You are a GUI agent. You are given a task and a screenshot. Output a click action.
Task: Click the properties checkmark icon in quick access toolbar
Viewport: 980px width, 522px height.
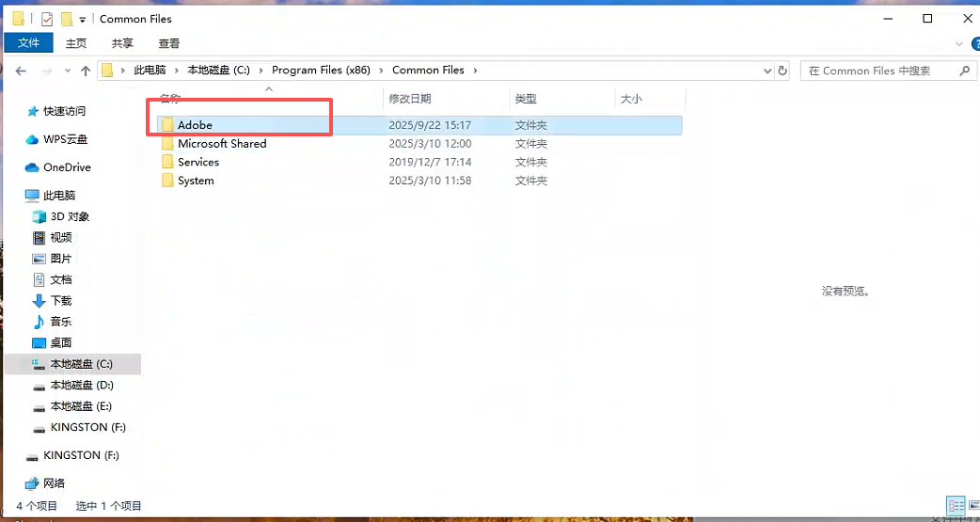click(46, 19)
